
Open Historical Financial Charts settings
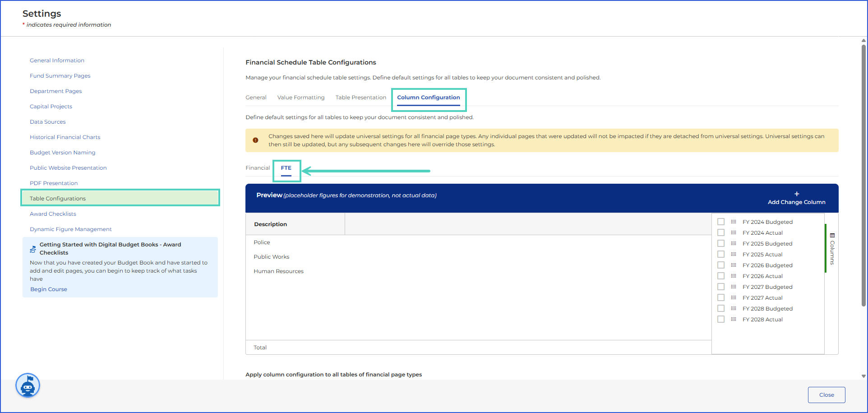pyautogui.click(x=65, y=137)
